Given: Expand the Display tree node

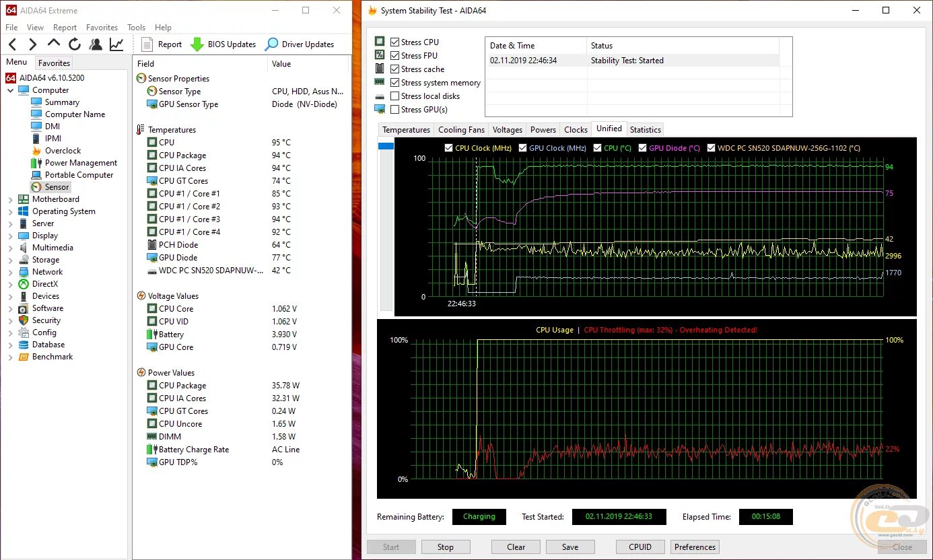Looking at the screenshot, I should point(11,236).
